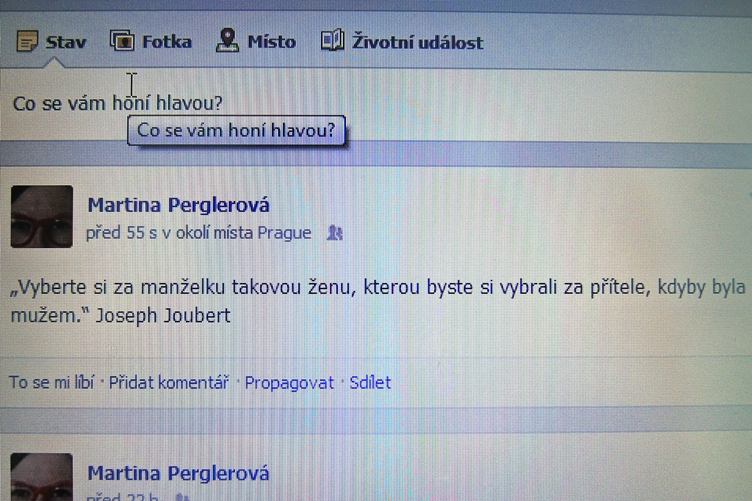Click the 'Co se vám honí hlavou?' status field
This screenshot has width=752, height=501.
coord(376,104)
